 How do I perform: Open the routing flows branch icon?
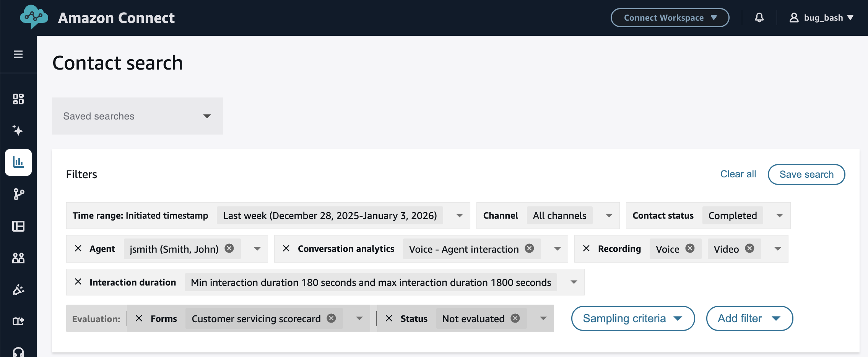pos(18,194)
